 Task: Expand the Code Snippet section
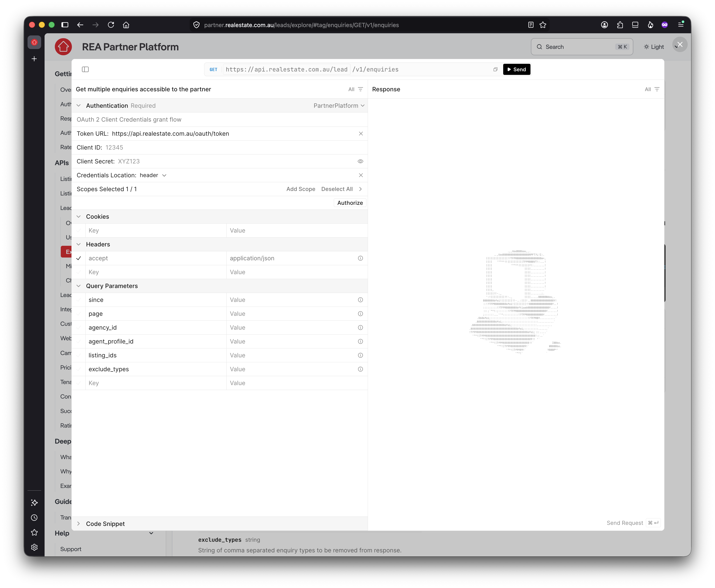click(78, 524)
